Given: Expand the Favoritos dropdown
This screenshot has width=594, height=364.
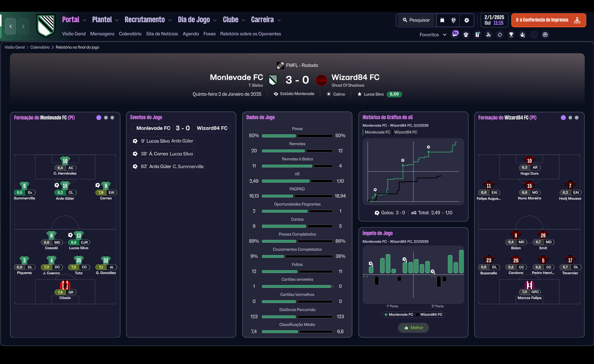Looking at the screenshot, I should [433, 35].
